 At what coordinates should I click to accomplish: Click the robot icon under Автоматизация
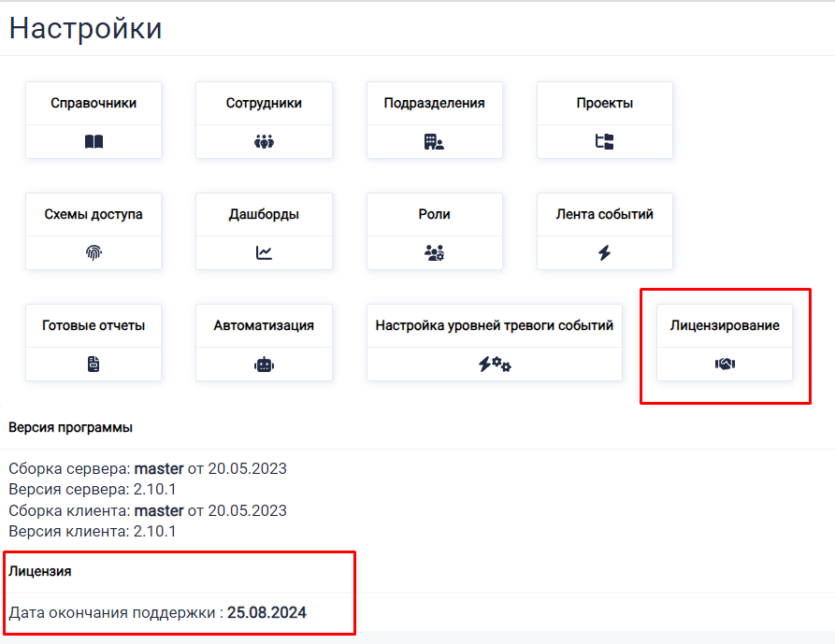263,364
